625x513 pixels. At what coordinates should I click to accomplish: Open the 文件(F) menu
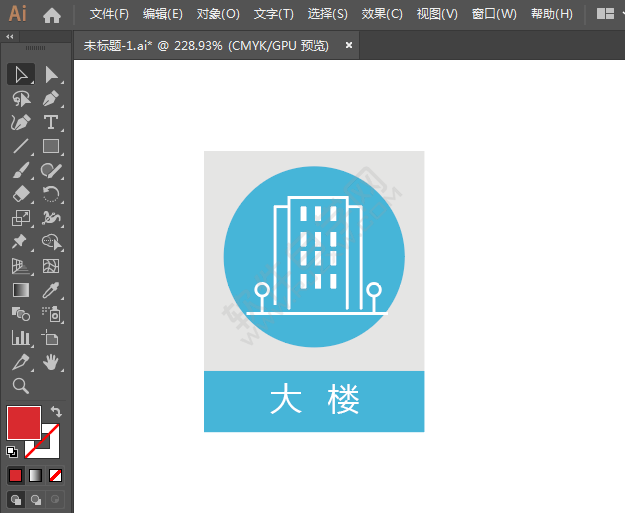(x=109, y=14)
